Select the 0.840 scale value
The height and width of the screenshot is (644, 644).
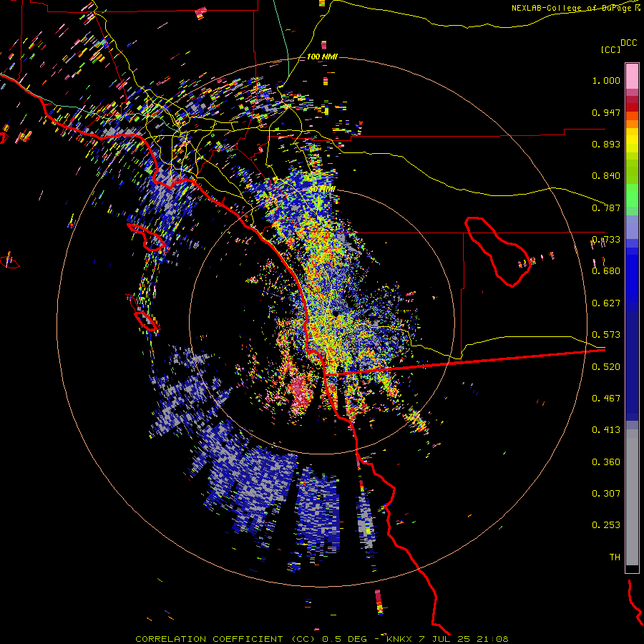pyautogui.click(x=606, y=176)
